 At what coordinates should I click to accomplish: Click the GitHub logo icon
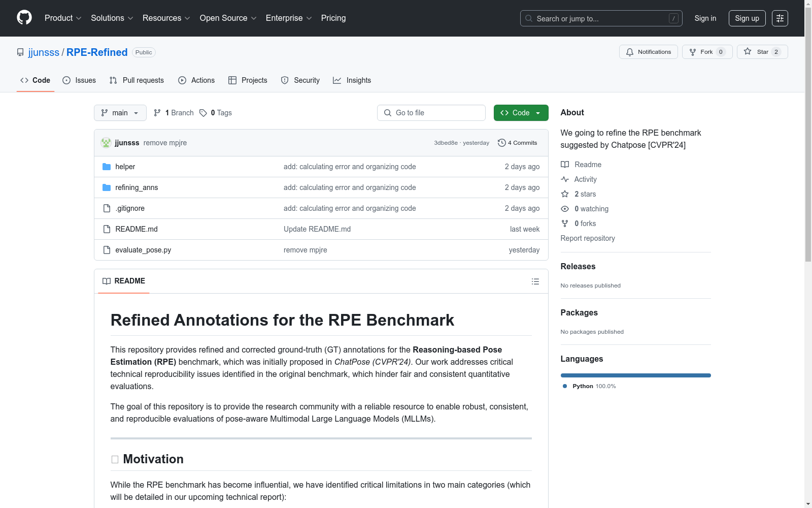tap(24, 18)
